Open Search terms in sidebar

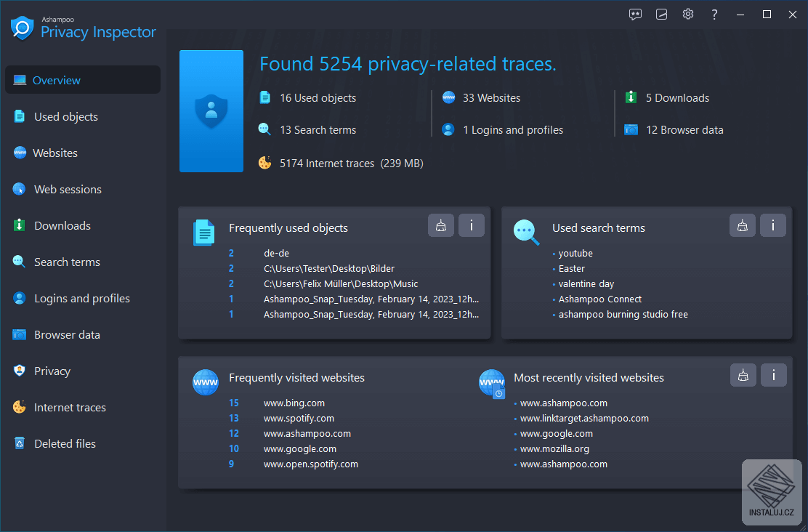click(67, 262)
